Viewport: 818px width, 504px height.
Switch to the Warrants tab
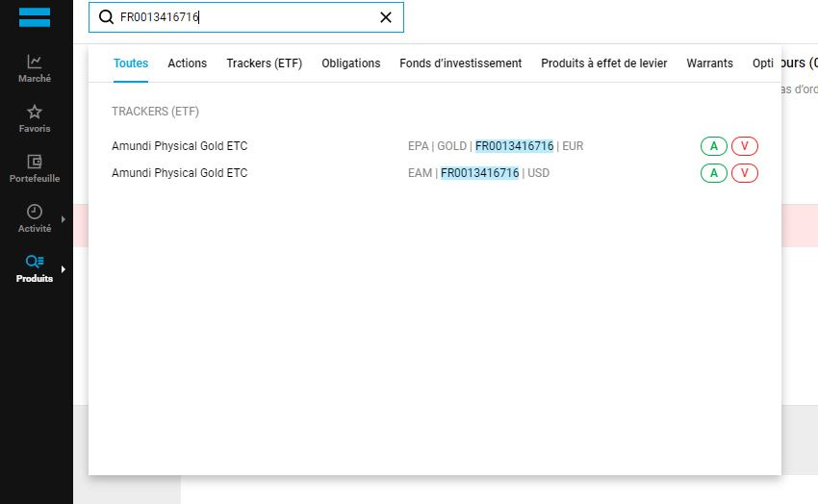tap(709, 63)
